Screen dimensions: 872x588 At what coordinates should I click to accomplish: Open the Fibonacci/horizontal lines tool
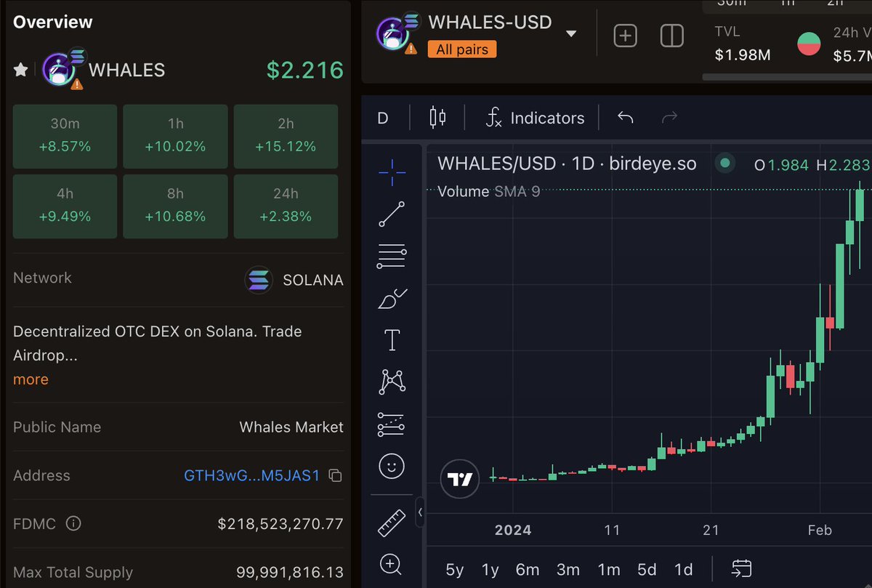pyautogui.click(x=392, y=257)
